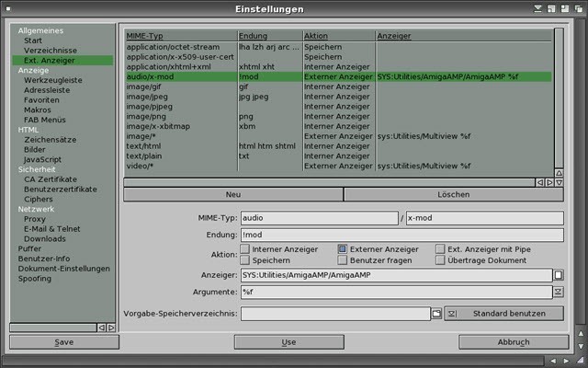Screen dimensions: 588x368
Task: Click the MIME list scroll down arrow
Action: pos(559,182)
